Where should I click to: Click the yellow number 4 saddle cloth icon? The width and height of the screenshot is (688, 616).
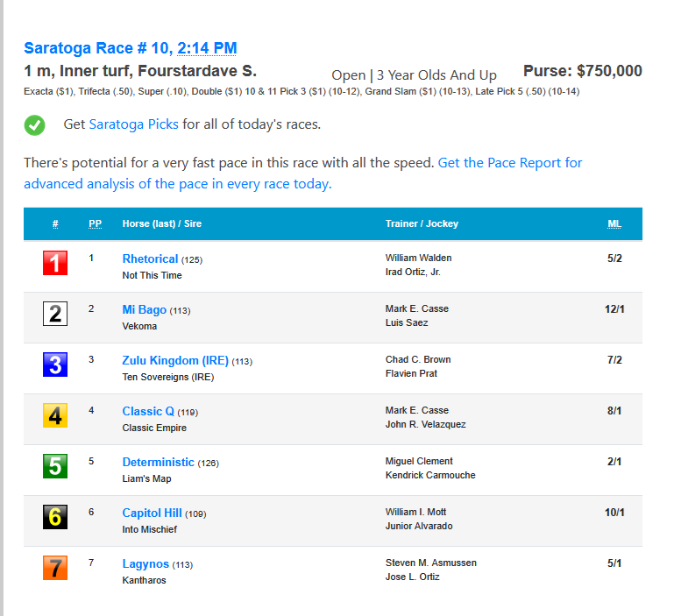point(55,415)
